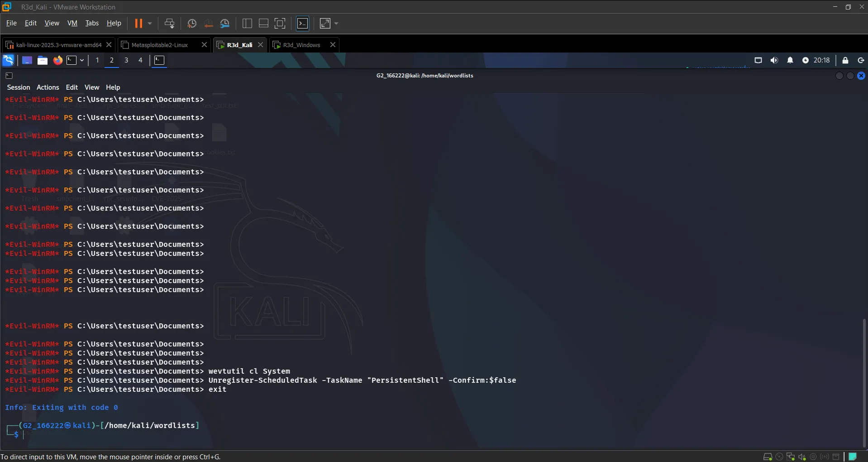
Task: Open the volume control in the Kali panel
Action: pos(774,60)
